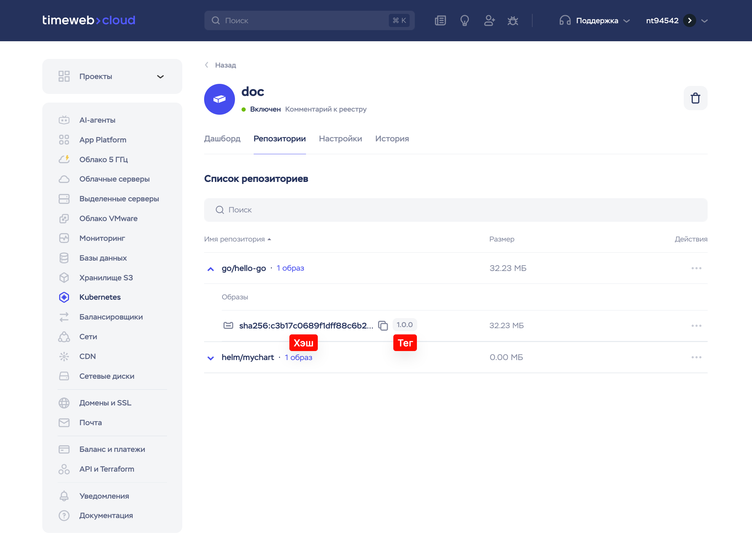Open the Настройки tab
752x560 pixels.
pos(341,139)
